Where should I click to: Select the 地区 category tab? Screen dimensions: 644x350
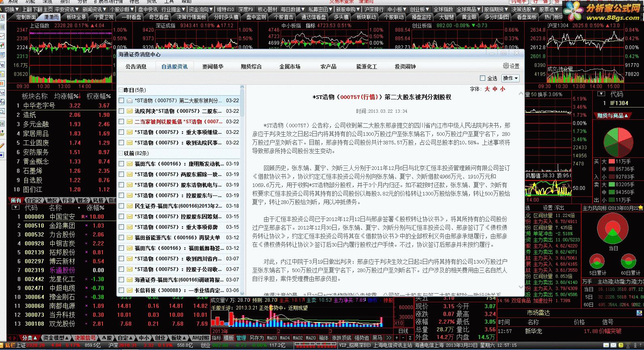coord(52,200)
